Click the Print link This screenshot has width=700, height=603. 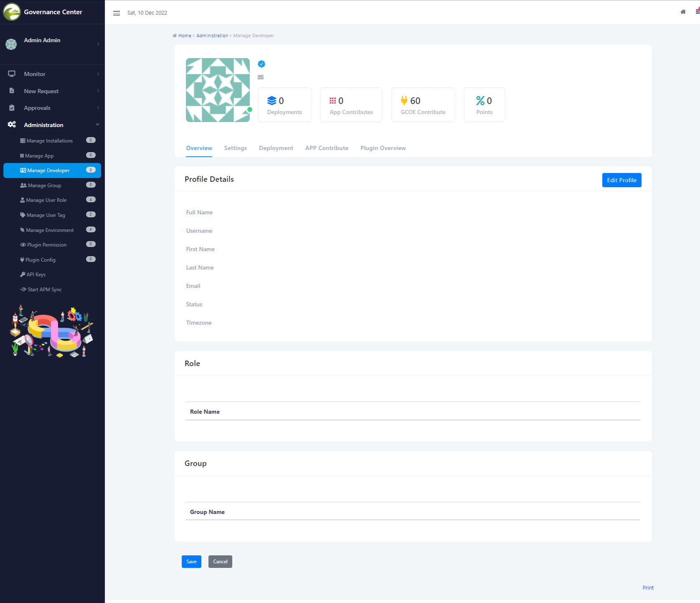click(648, 588)
